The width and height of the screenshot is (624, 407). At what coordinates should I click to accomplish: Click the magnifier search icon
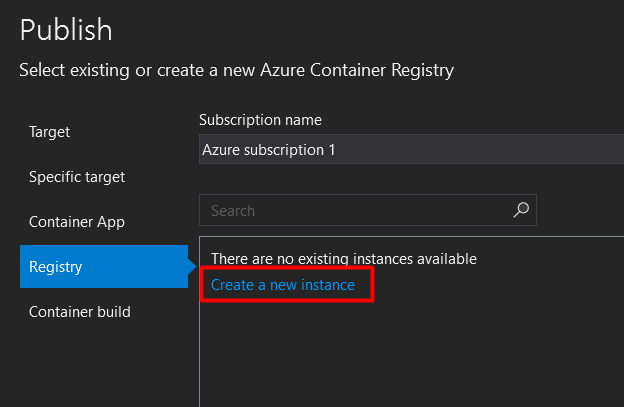click(x=520, y=210)
